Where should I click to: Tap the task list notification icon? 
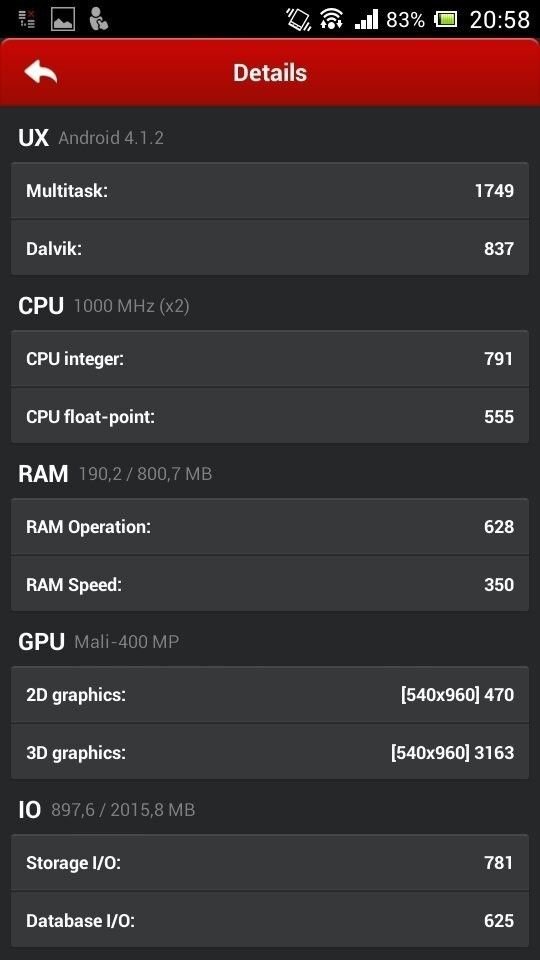(x=27, y=19)
